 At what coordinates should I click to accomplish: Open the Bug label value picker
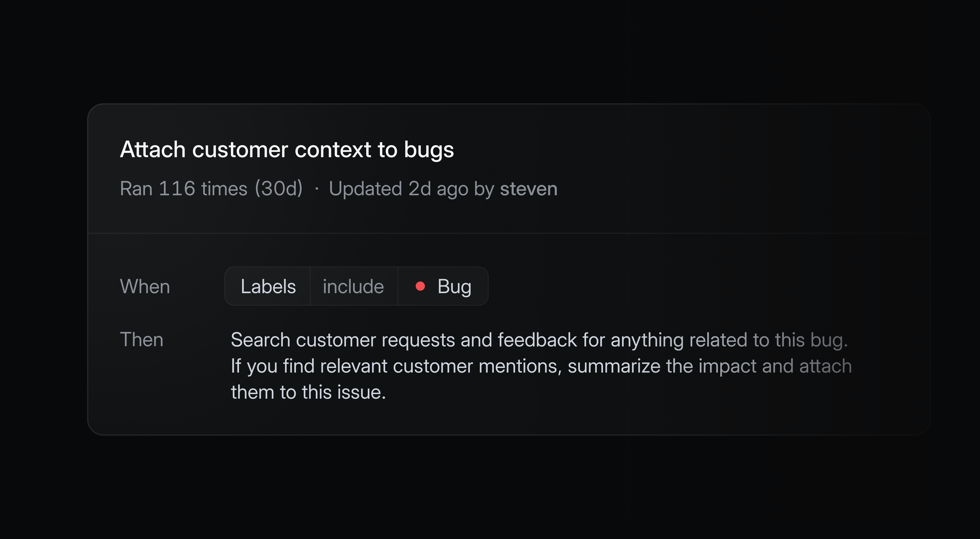(x=443, y=286)
